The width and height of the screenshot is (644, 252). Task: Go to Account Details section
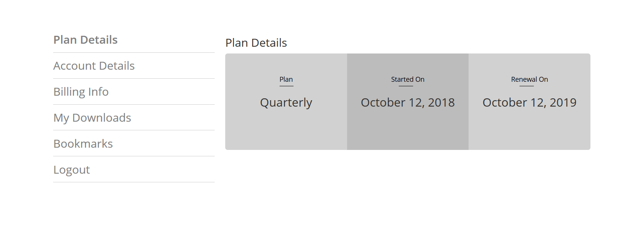click(94, 66)
